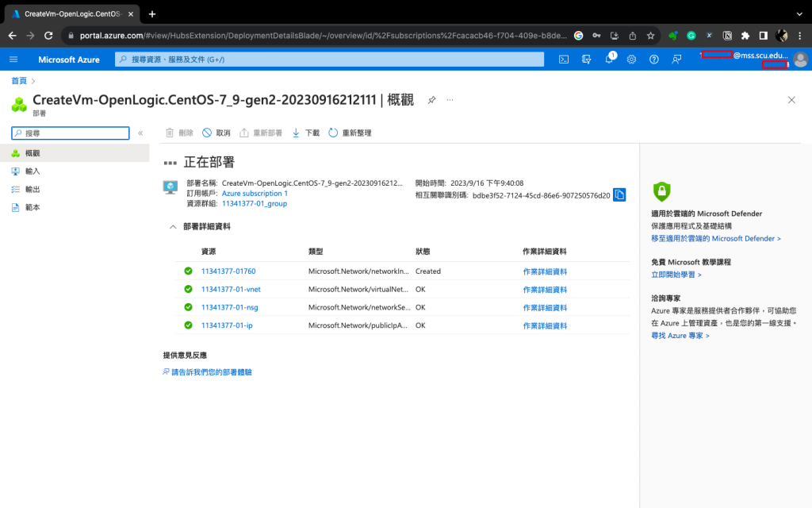Open operation details for 11341377-01-nsg
Viewport: 812px width, 508px height.
click(545, 308)
